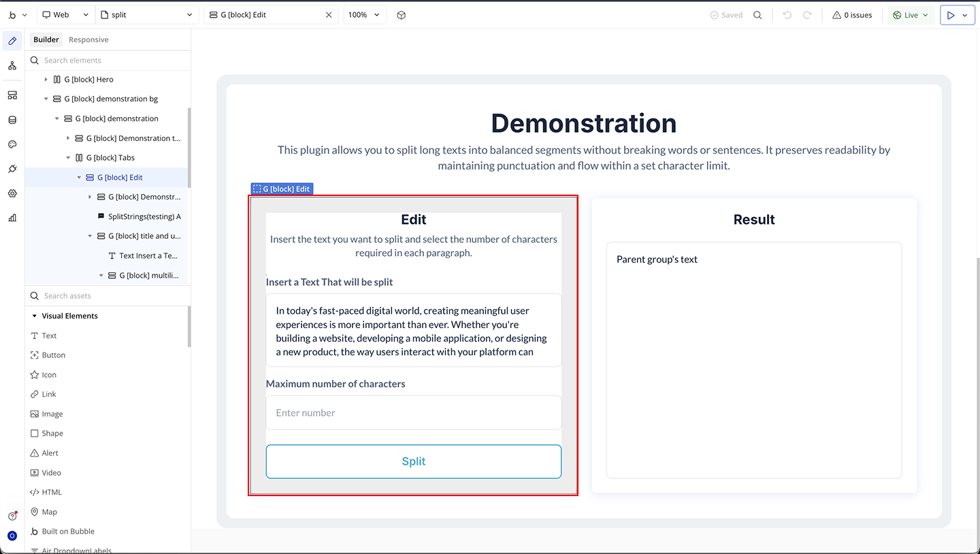Open the Web platform dropdown
Screen dimensions: 980x554
[x=65, y=15]
